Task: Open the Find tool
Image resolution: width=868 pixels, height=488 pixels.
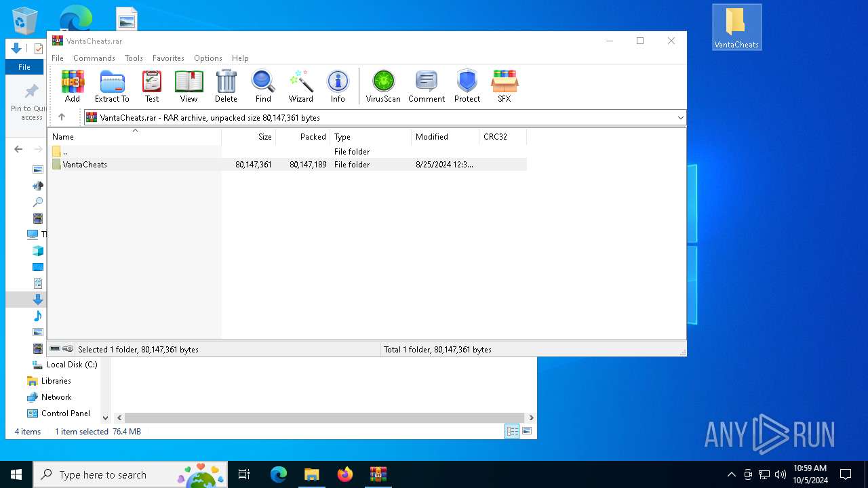Action: pyautogui.click(x=263, y=86)
